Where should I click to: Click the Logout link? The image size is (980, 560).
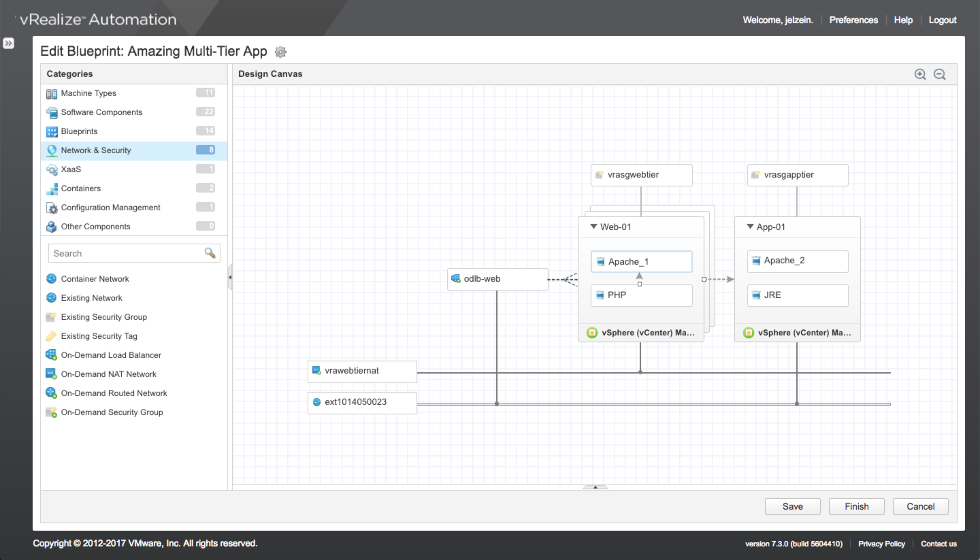(x=943, y=20)
